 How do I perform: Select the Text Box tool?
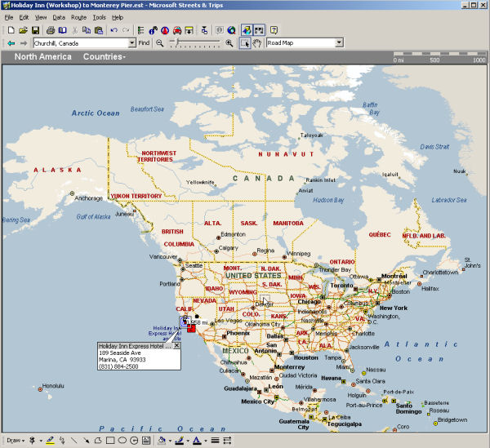pyautogui.click(x=146, y=441)
